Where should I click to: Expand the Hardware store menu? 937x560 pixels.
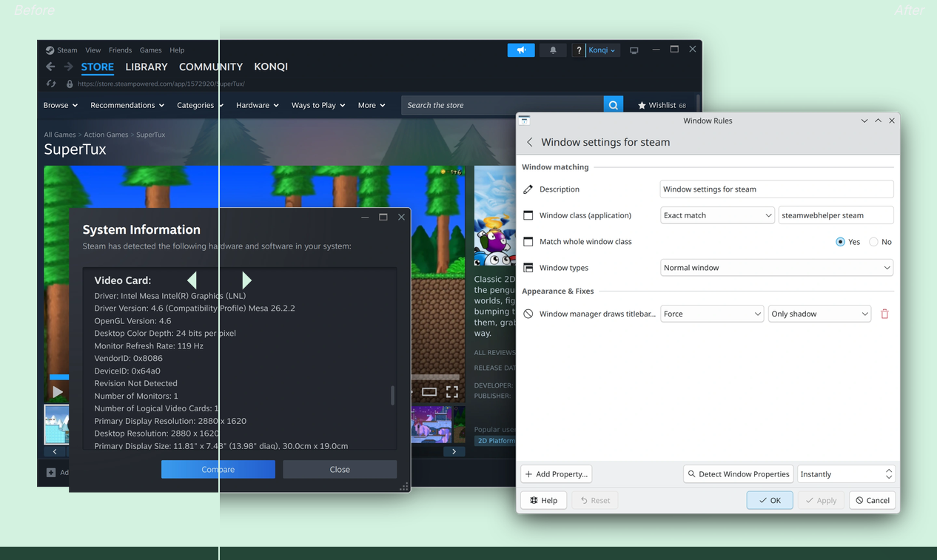(258, 105)
